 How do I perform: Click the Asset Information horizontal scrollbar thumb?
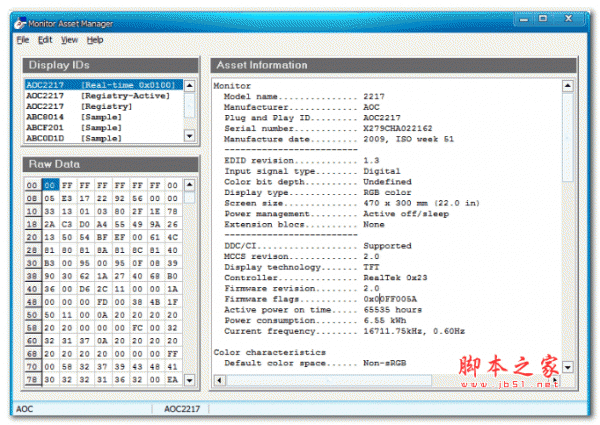pos(329,380)
